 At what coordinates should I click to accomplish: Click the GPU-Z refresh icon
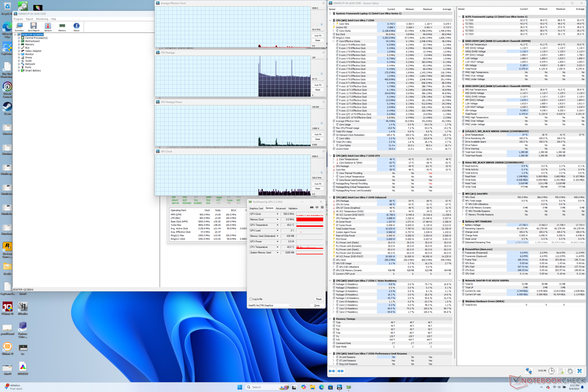317,207
